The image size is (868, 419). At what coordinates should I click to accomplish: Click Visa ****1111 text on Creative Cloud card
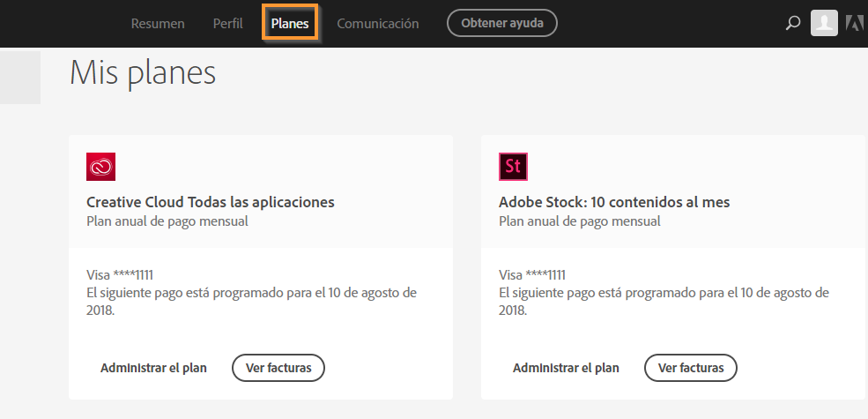[125, 274]
